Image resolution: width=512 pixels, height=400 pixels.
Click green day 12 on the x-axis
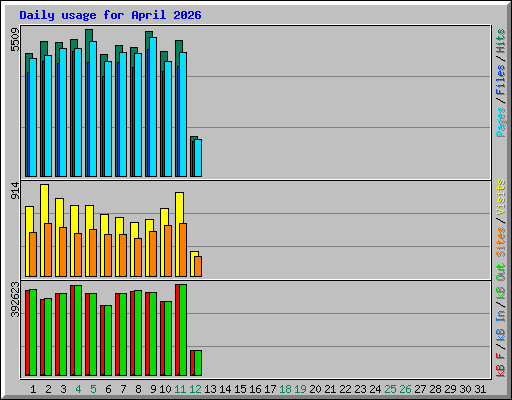click(195, 389)
